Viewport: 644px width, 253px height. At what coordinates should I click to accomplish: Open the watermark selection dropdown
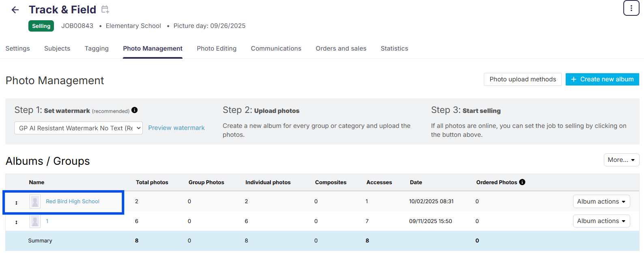tap(78, 128)
